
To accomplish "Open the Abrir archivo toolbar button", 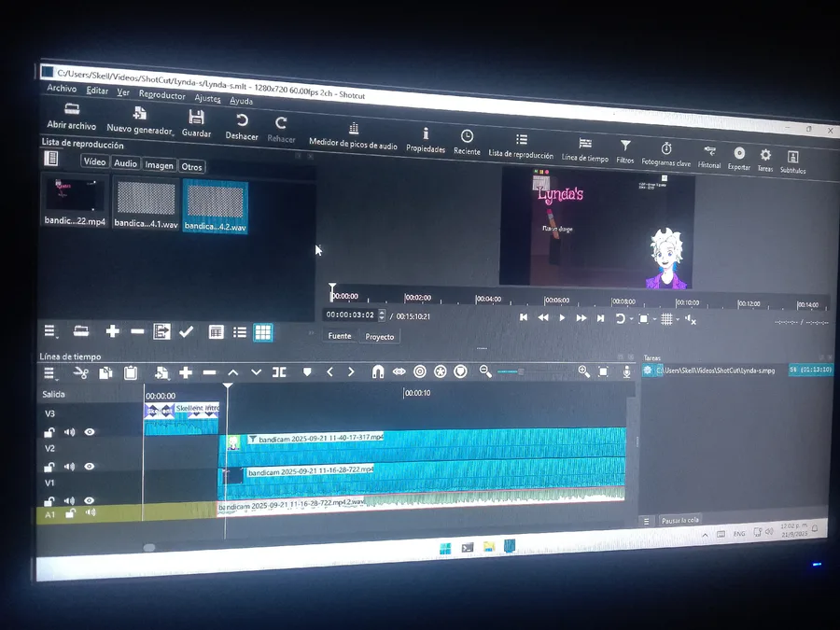I will coord(71,117).
